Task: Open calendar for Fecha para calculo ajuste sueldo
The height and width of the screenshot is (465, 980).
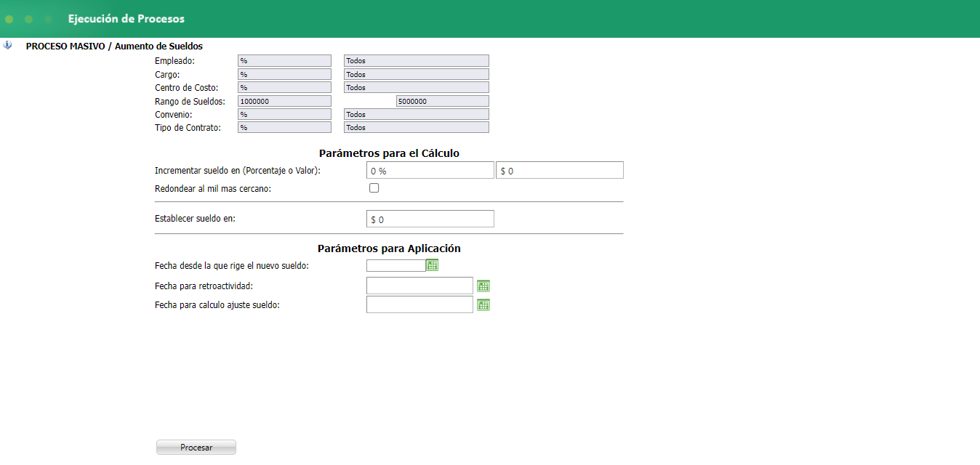Action: click(x=483, y=304)
